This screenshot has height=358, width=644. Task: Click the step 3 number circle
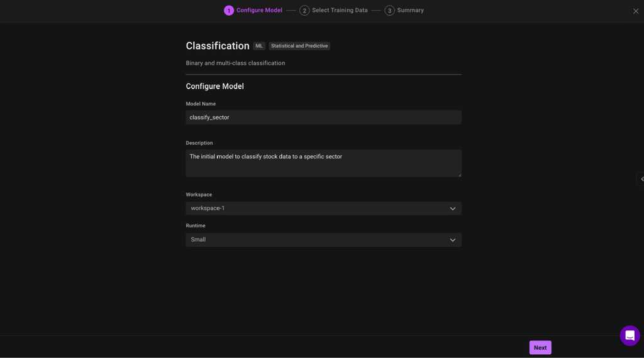coord(390,11)
